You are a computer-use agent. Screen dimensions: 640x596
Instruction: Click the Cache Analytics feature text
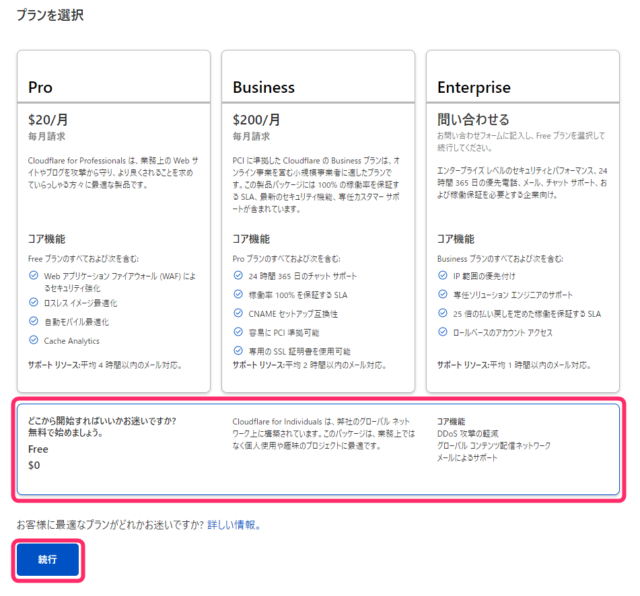tap(72, 341)
